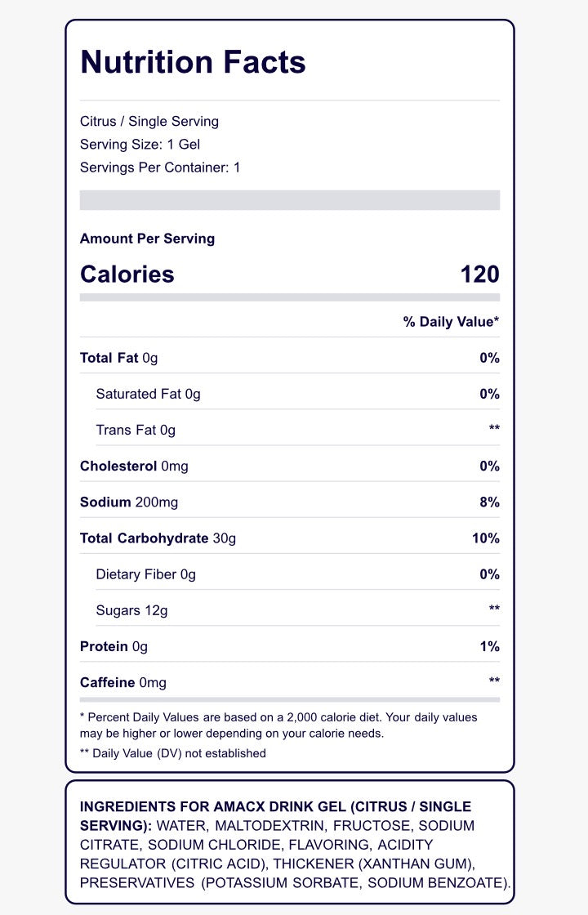This screenshot has height=915, width=588.
Task: Click the Ingredients for Amacx Drink Gel heading
Action: click(x=275, y=806)
